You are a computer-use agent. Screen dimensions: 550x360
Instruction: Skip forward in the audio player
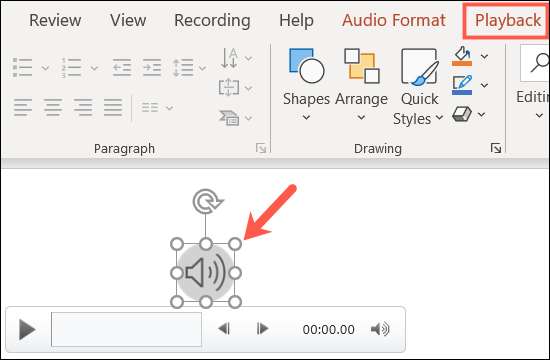(x=262, y=329)
